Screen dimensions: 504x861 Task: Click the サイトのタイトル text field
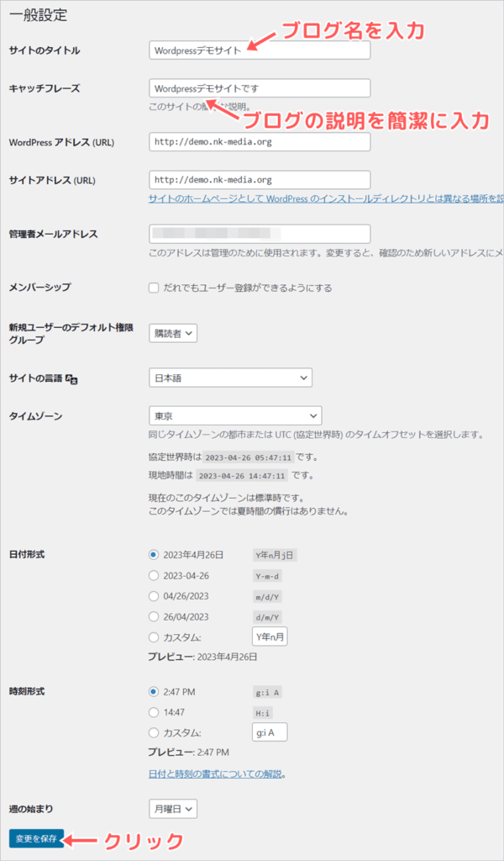259,50
